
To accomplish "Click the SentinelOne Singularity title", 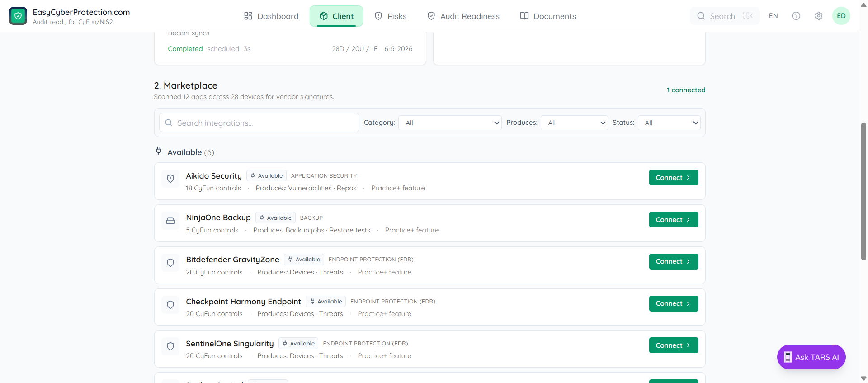I will (230, 344).
